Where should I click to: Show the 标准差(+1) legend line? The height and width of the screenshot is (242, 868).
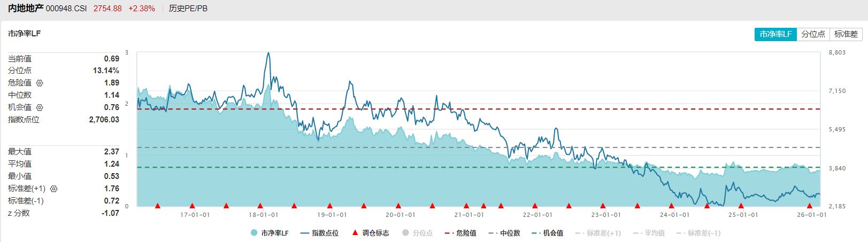click(x=598, y=233)
